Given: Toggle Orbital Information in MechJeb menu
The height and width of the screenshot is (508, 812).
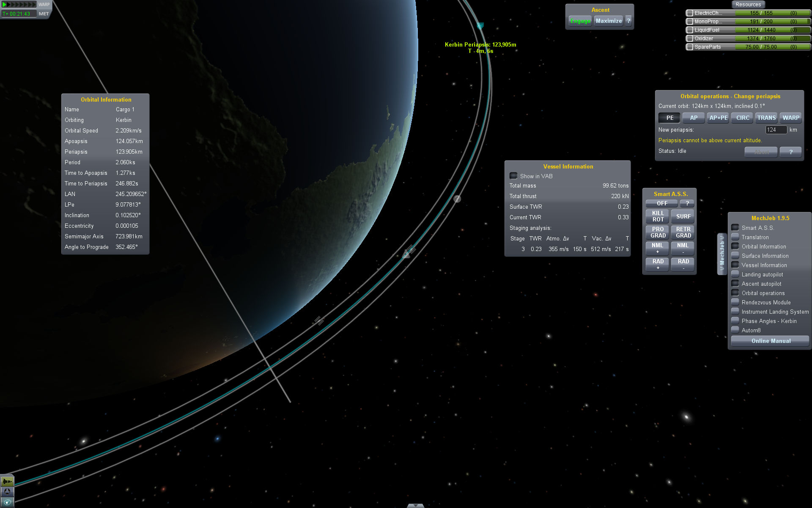Looking at the screenshot, I should pos(735,246).
